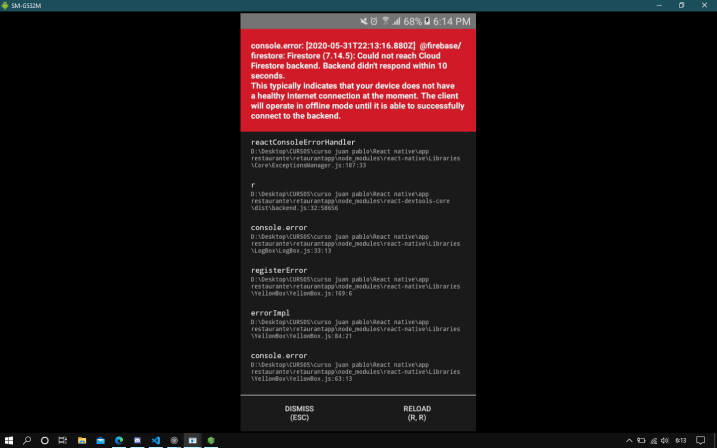Open the Mail app from the taskbar

(x=101, y=440)
